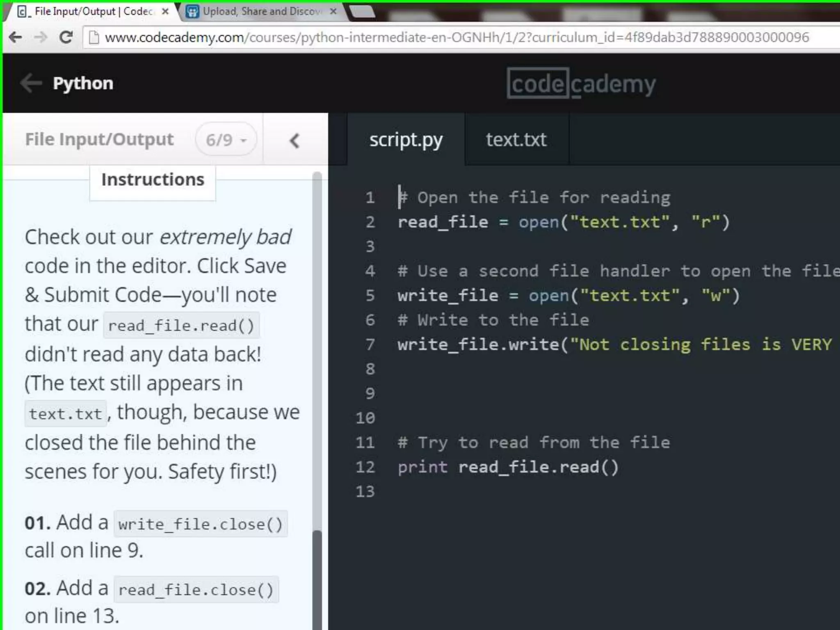
Task: Click the address bar URL
Action: pos(457,37)
